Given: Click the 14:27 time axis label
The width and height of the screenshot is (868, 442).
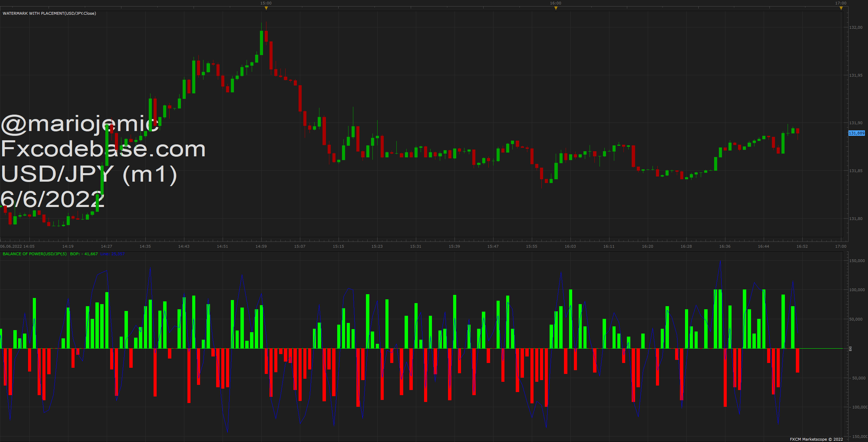Looking at the screenshot, I should (106, 246).
